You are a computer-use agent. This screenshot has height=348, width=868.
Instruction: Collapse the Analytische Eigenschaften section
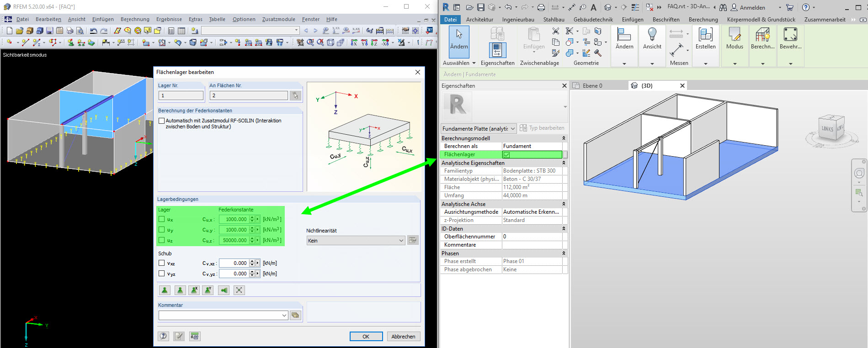[x=564, y=163]
